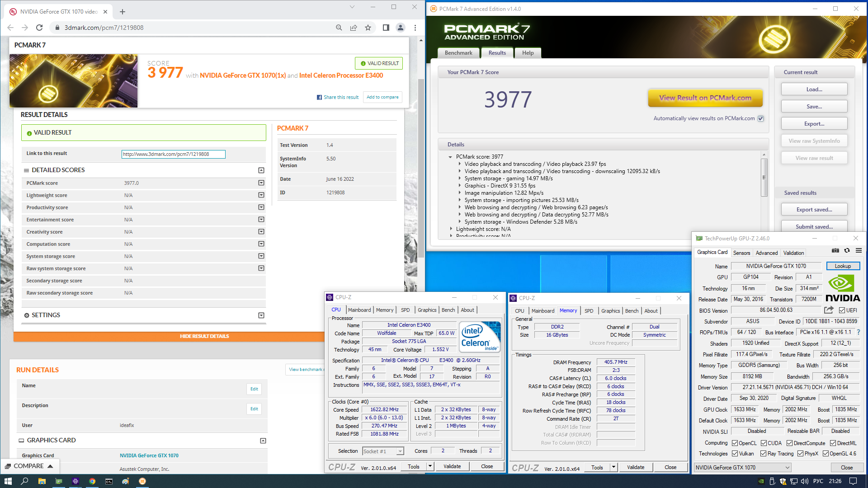Viewport: 868px width, 488px height.
Task: Open the Help tab in PCMark 7
Action: click(528, 53)
